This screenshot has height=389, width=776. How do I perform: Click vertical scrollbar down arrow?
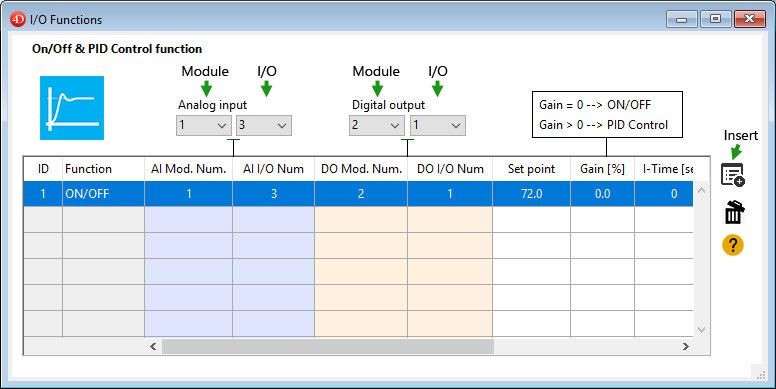point(701,329)
